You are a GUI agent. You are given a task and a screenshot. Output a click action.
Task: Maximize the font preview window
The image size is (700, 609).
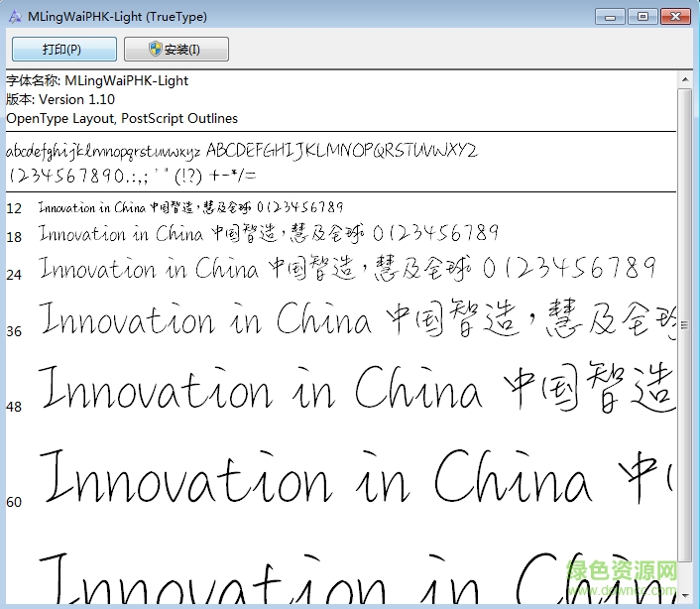point(642,16)
